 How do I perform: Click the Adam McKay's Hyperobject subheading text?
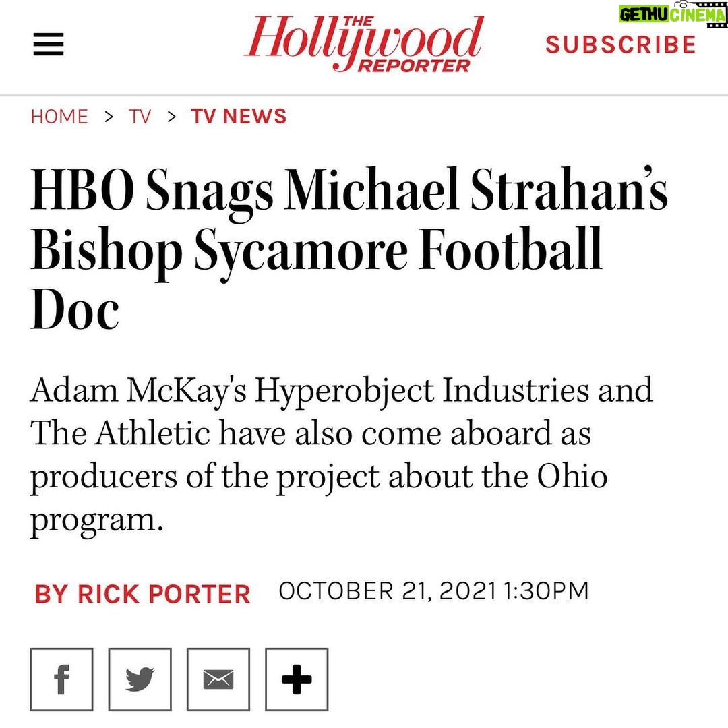click(x=342, y=456)
